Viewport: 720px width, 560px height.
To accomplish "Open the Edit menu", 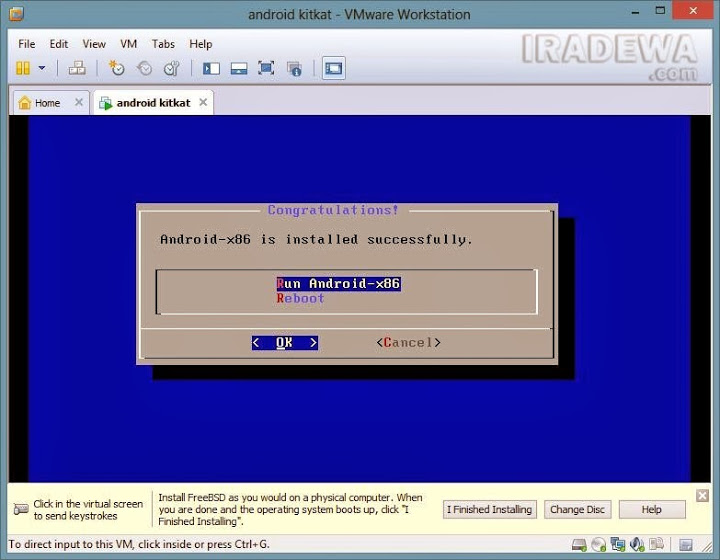I will [59, 44].
